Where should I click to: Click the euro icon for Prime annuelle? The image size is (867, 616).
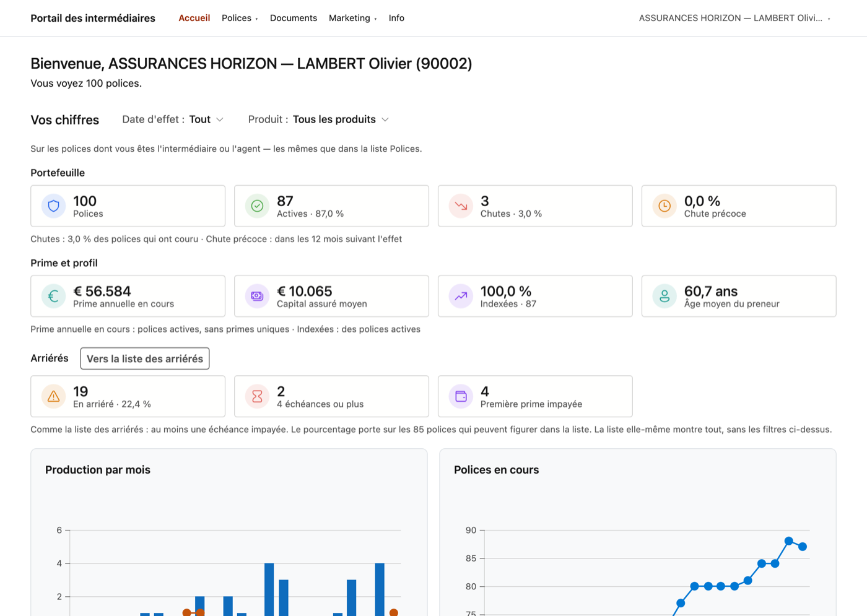[x=54, y=297]
